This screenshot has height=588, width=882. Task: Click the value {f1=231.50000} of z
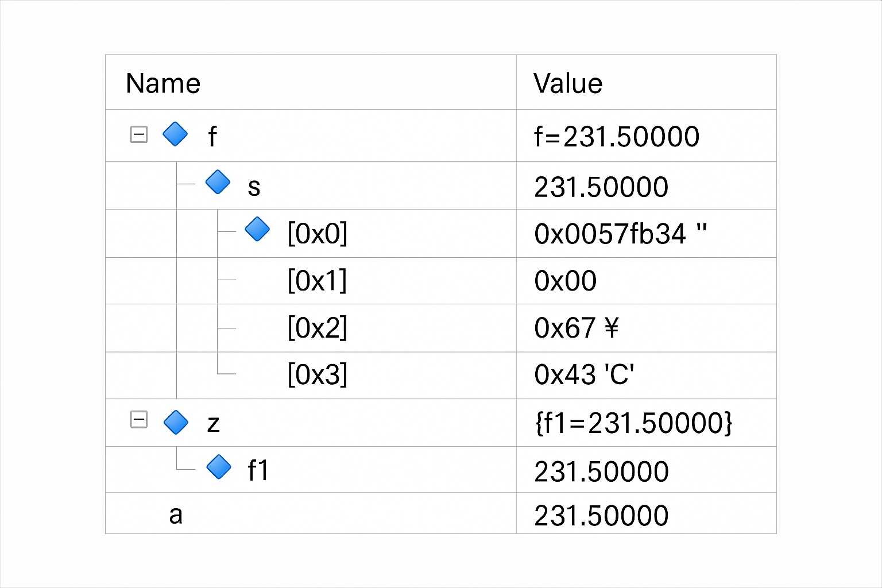pyautogui.click(x=633, y=423)
